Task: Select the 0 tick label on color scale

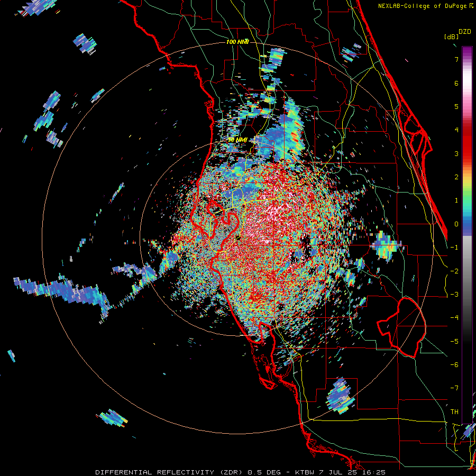Action: [x=456, y=224]
